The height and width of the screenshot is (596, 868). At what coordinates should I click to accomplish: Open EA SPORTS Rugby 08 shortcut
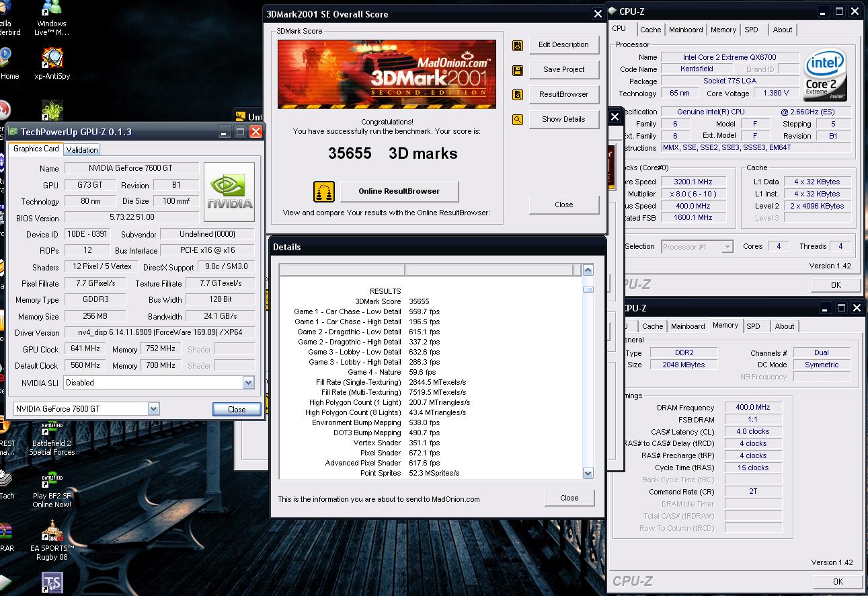pos(52,541)
